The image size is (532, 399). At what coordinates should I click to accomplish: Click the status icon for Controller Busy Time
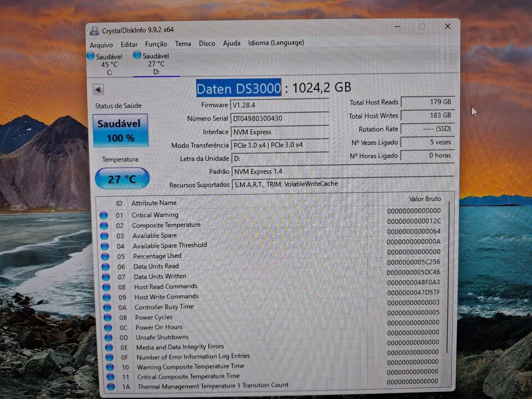[x=107, y=308]
